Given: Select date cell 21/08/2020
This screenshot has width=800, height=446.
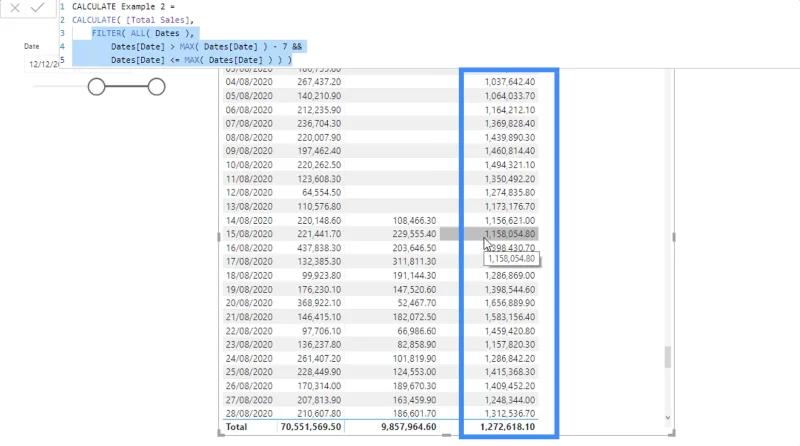Looking at the screenshot, I should tap(249, 317).
